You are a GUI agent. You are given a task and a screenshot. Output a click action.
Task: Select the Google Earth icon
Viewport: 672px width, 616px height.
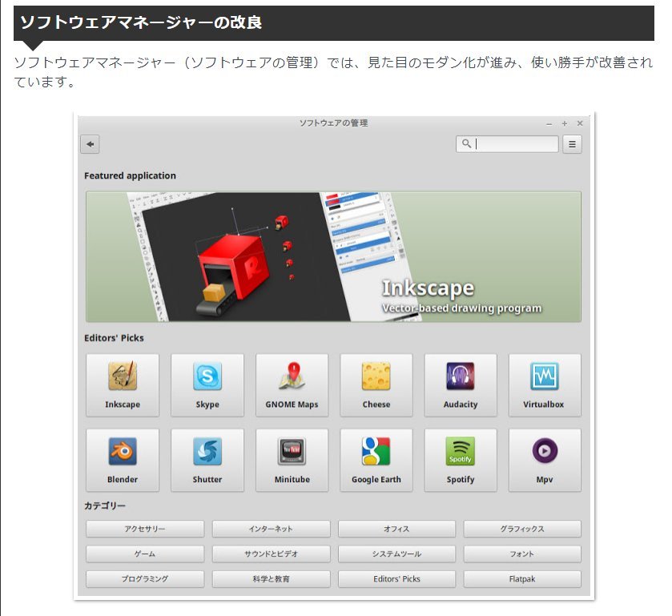tap(376, 460)
